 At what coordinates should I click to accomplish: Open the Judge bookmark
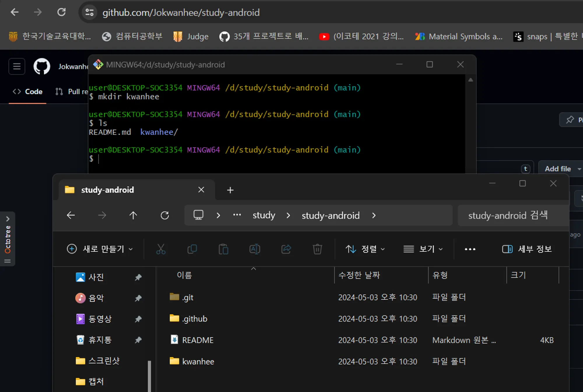tap(191, 36)
